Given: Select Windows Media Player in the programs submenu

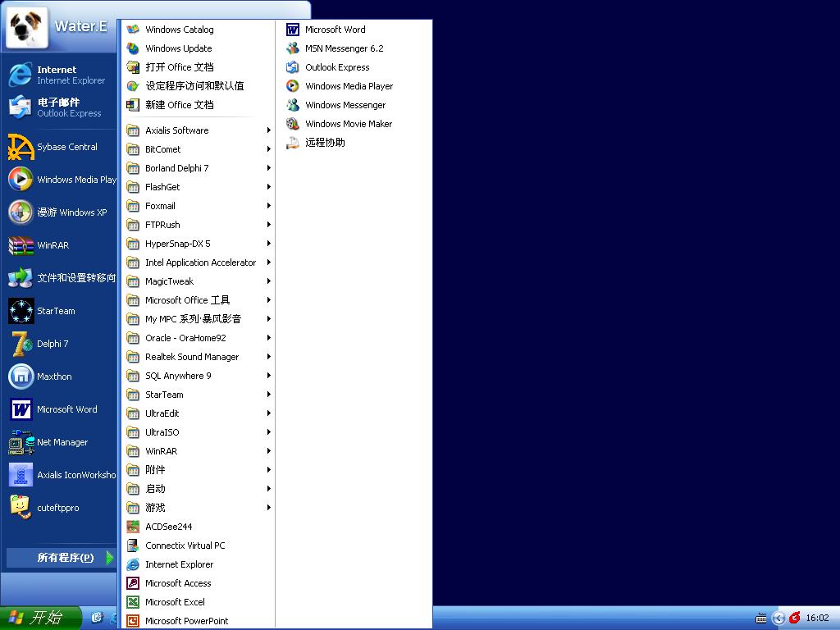Looking at the screenshot, I should (354, 85).
